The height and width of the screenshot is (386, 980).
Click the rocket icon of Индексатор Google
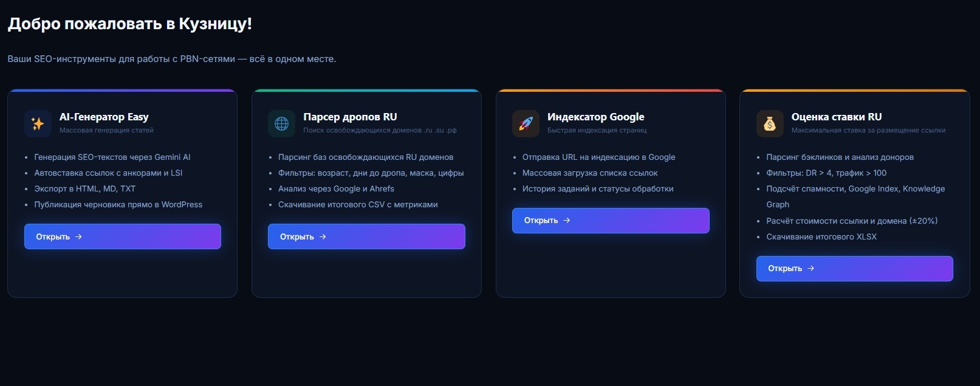(x=526, y=123)
